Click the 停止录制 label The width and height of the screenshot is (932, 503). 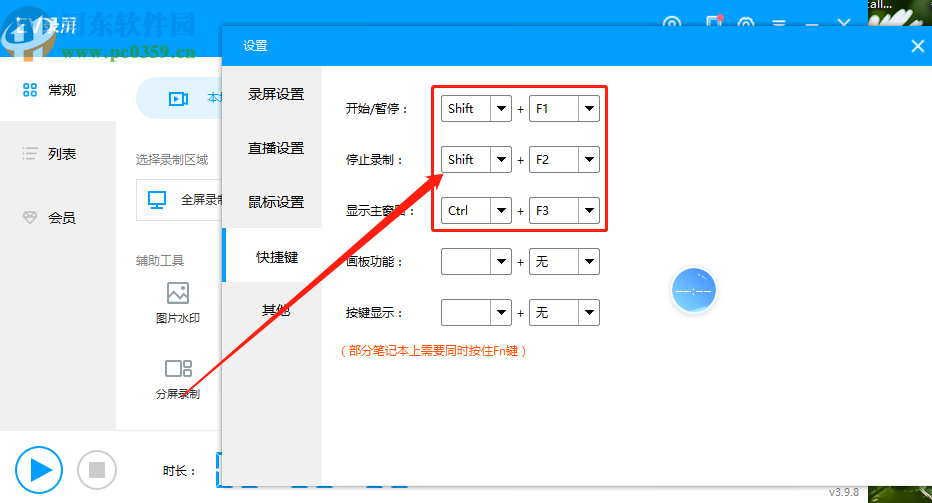[x=374, y=160]
